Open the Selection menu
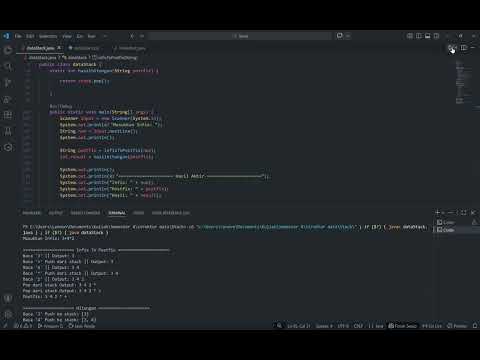Screen dimensions: 480x360 click(x=48, y=36)
